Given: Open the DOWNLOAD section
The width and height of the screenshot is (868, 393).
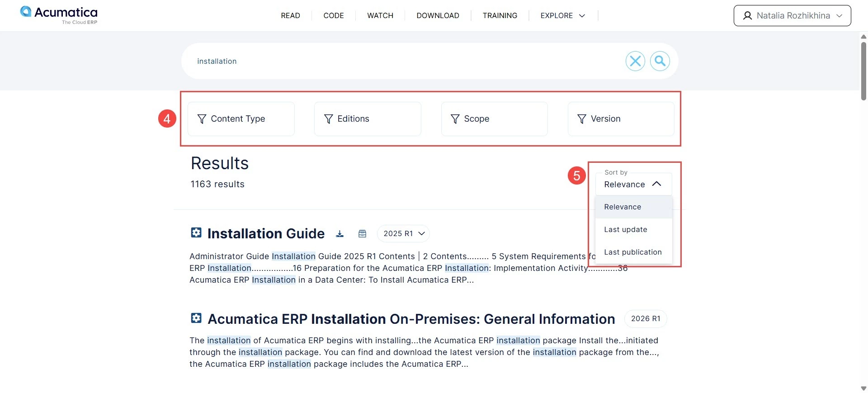Looking at the screenshot, I should [438, 16].
